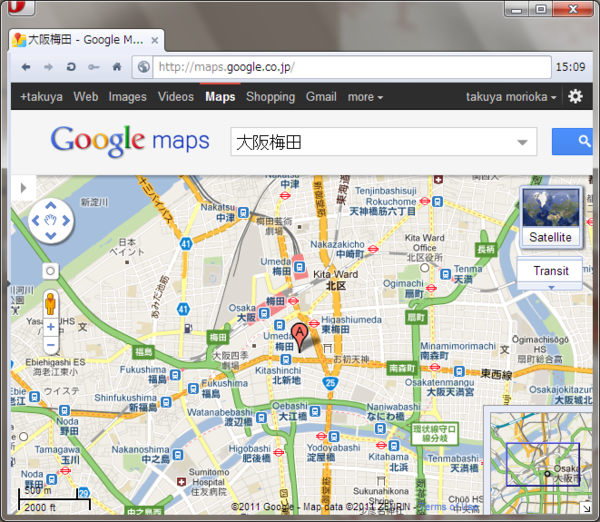This screenshot has width=600, height=522.
Task: Click the Higashiumeda 東梅田 station label
Action: [x=351, y=324]
